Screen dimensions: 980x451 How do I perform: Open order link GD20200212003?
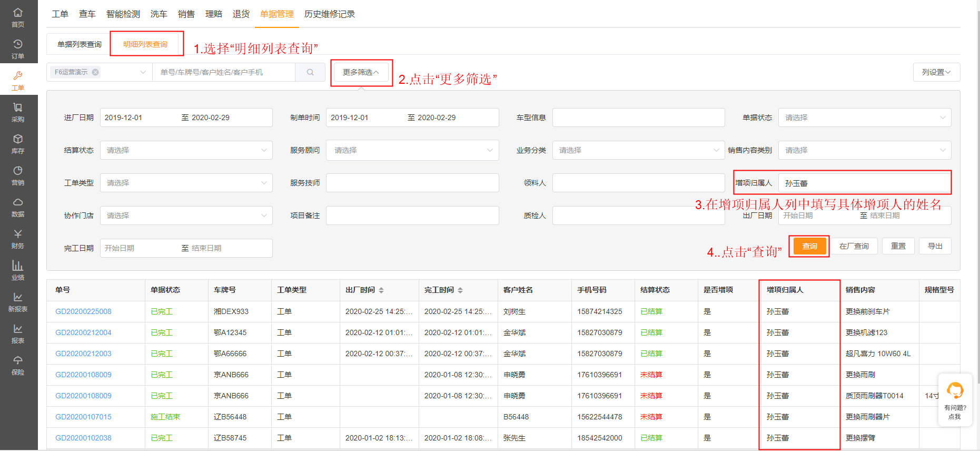(83, 354)
